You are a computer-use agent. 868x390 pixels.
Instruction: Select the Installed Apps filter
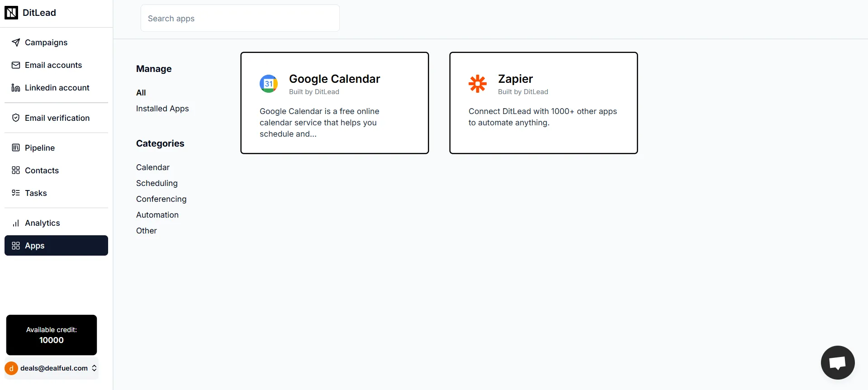click(x=162, y=109)
